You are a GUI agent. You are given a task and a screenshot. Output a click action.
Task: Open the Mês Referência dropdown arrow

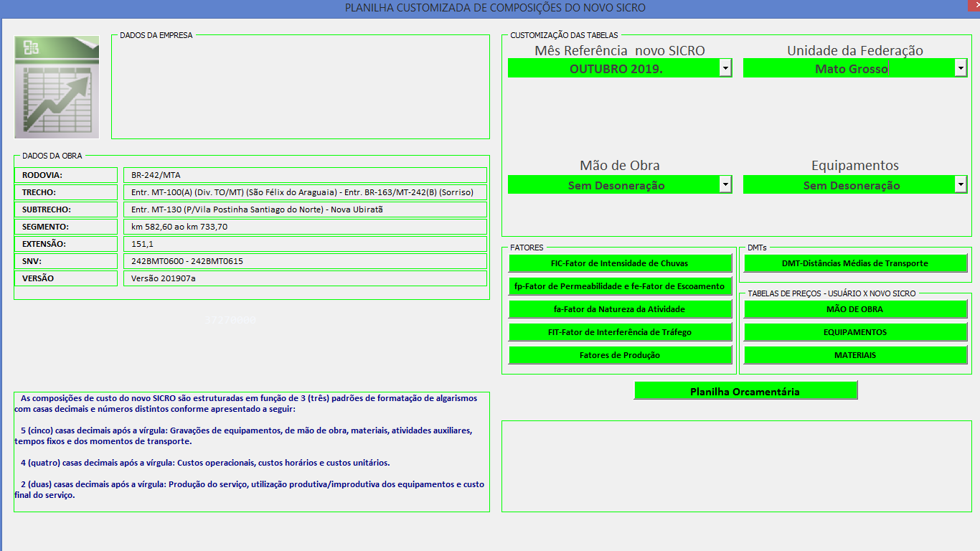725,68
